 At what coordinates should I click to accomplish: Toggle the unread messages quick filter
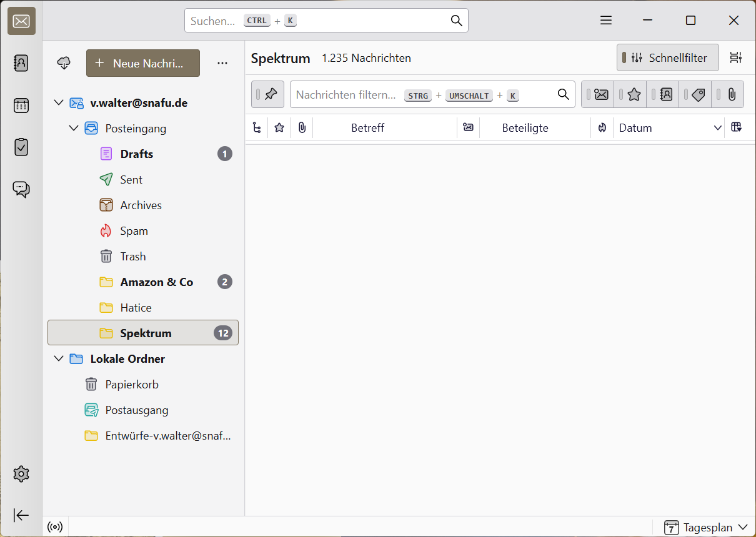(601, 94)
